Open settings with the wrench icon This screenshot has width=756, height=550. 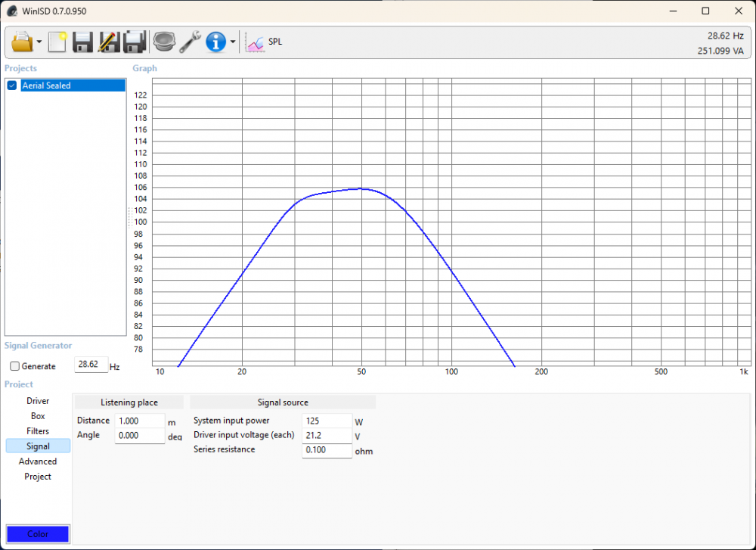[190, 42]
